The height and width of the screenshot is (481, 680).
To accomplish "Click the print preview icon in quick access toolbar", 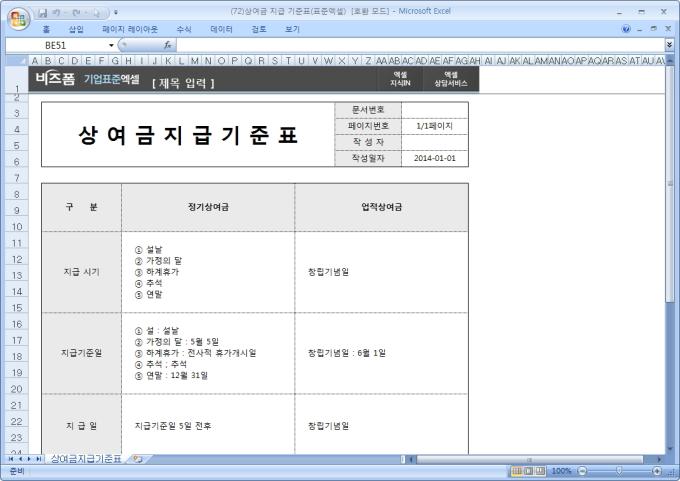I will coord(96,13).
